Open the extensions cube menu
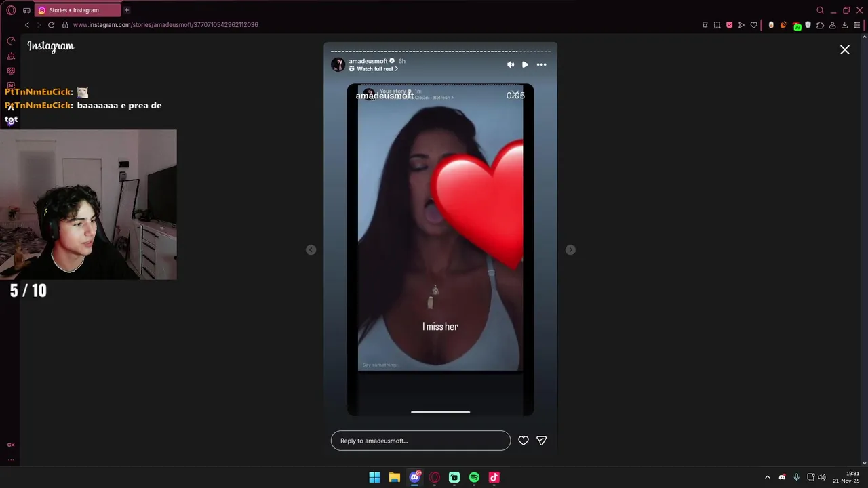This screenshot has width=868, height=488. pyautogui.click(x=820, y=25)
